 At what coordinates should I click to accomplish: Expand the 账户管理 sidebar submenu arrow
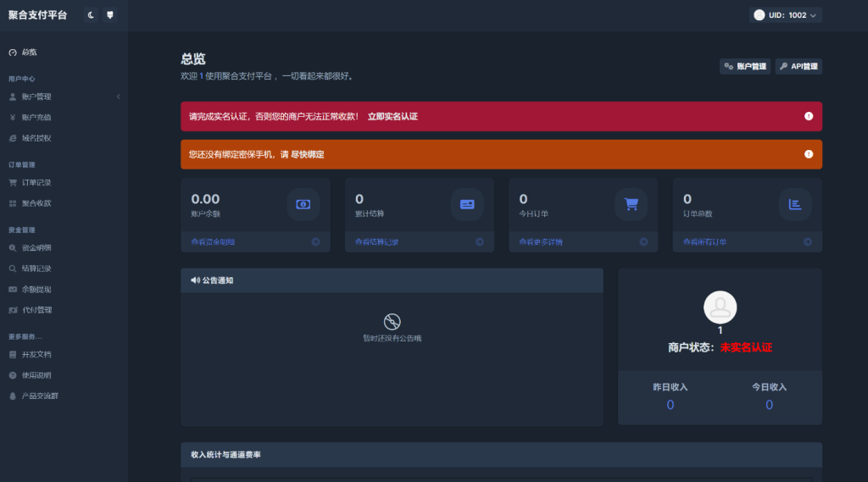(118, 97)
